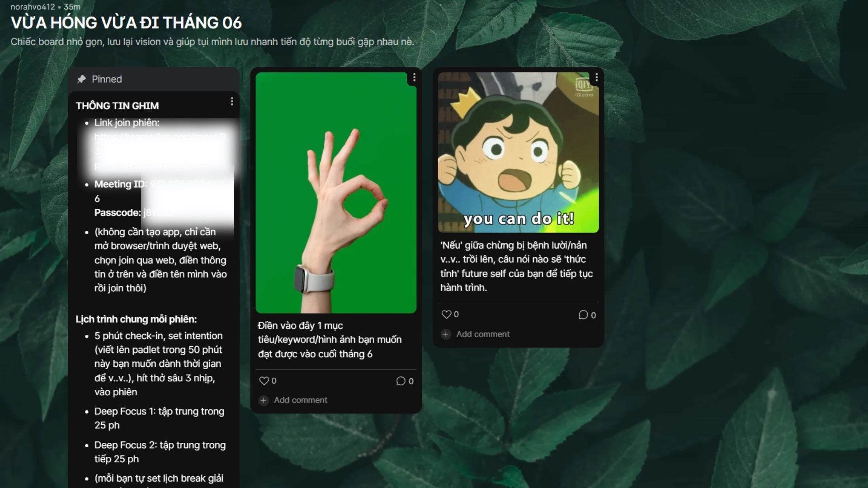Like the OK hand gesture post
The width and height of the screenshot is (868, 488).
pos(264,381)
